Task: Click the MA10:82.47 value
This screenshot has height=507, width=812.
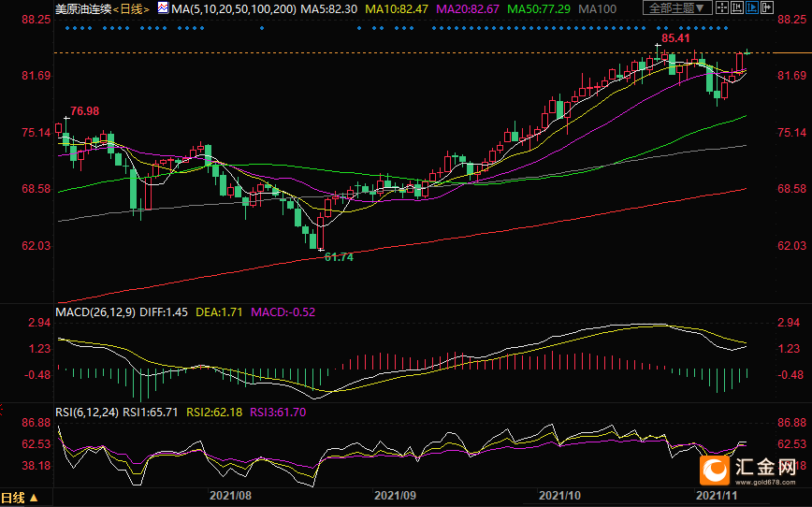Action: pyautogui.click(x=397, y=8)
